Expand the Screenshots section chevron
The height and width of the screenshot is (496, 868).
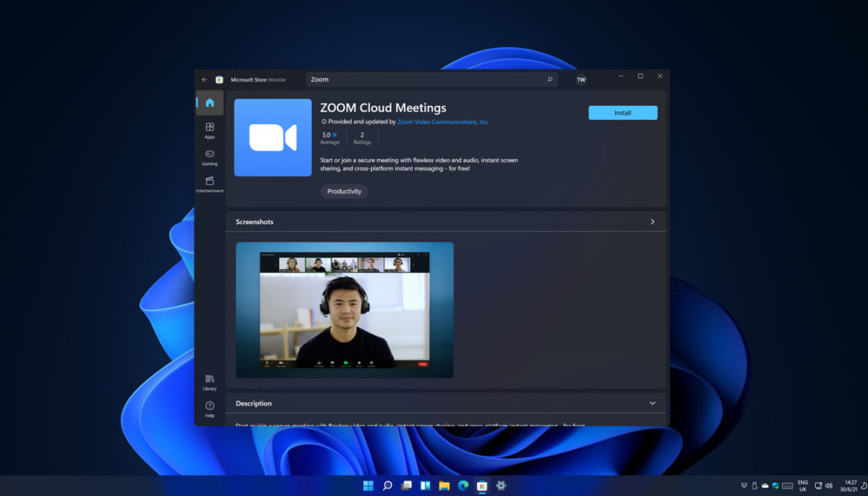tap(652, 222)
